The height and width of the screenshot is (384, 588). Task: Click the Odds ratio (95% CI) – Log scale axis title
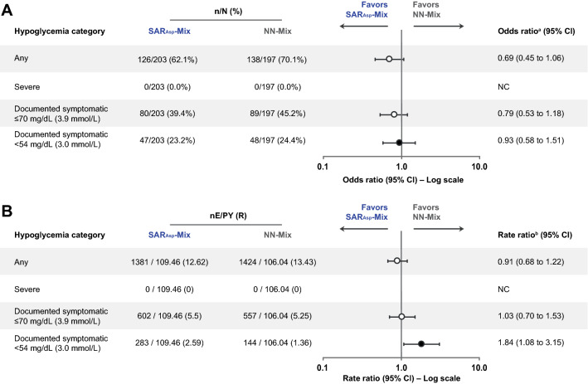pyautogui.click(x=401, y=179)
